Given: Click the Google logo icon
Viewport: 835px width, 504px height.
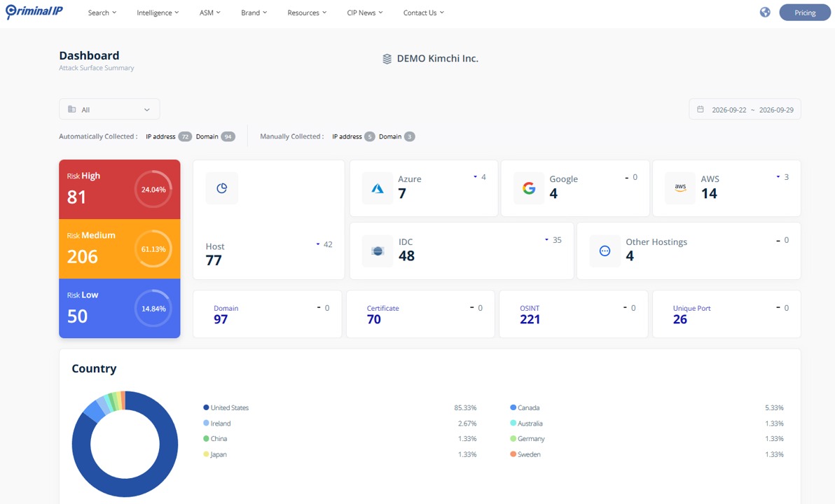Looking at the screenshot, I should tap(529, 188).
